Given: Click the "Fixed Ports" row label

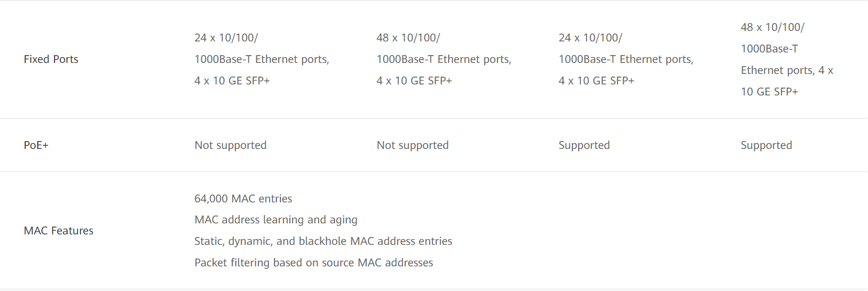Looking at the screenshot, I should 51,59.
